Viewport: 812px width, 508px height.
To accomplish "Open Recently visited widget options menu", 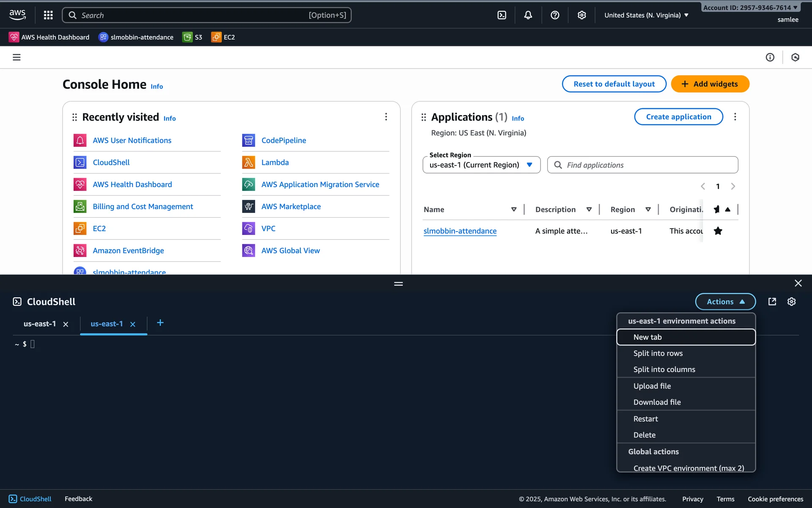I will 386,117.
